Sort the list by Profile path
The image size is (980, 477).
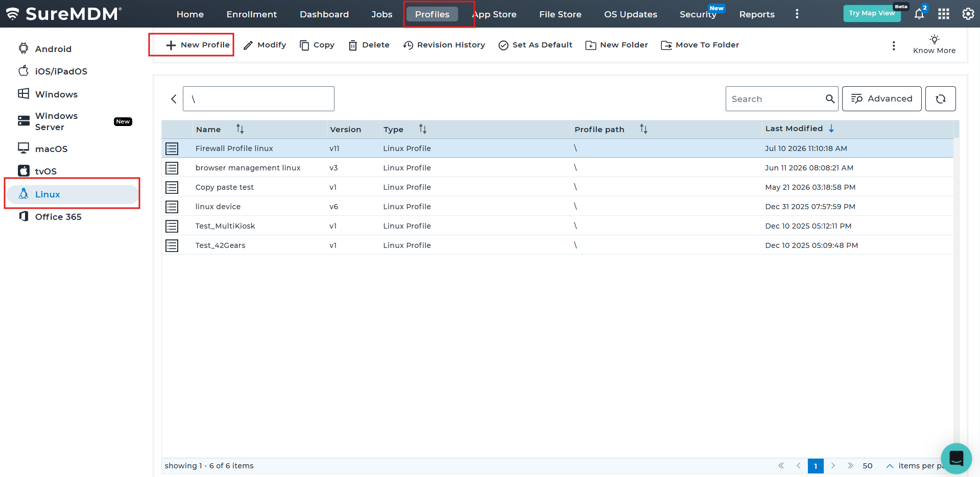tap(643, 129)
